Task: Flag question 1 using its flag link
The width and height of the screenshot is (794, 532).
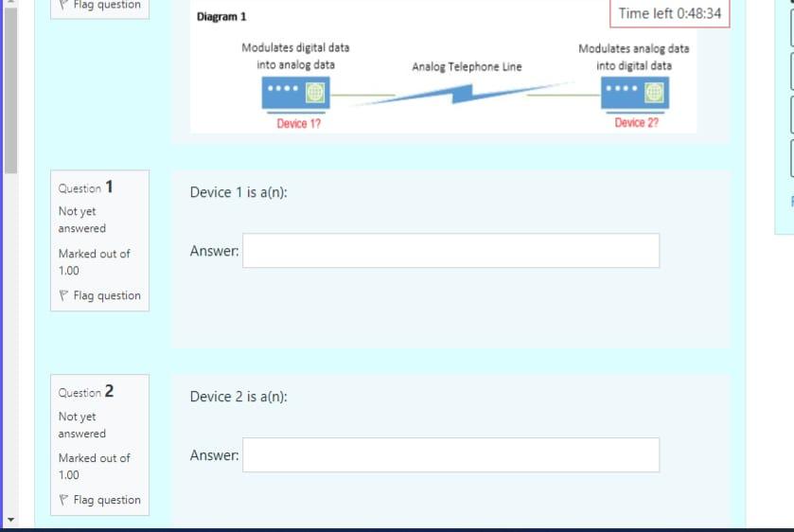Action: [x=99, y=295]
